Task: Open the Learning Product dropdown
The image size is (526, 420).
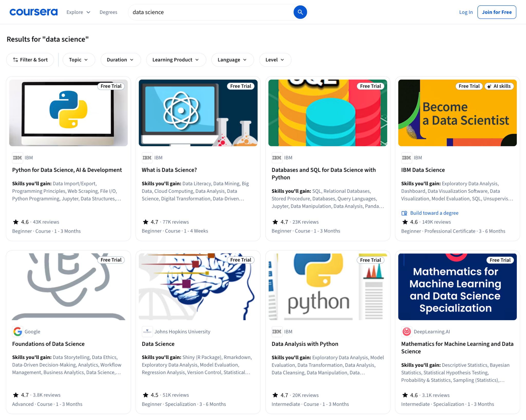Action: tap(176, 60)
